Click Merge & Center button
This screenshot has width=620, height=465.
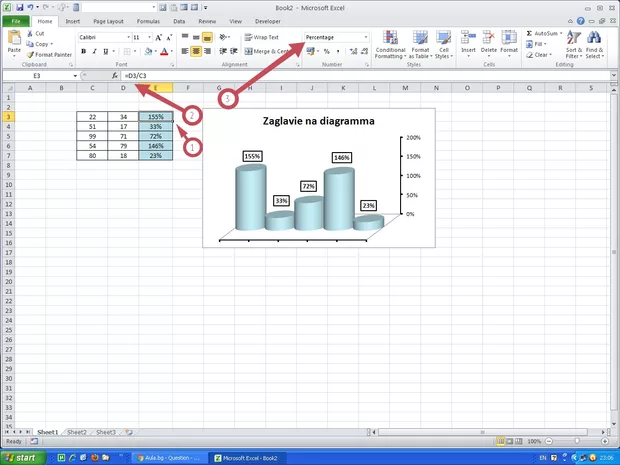coord(266,51)
